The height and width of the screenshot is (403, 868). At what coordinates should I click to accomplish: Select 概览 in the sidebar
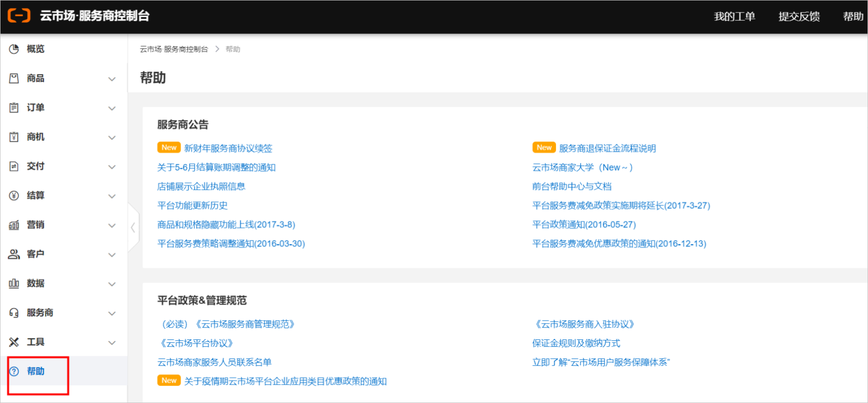(x=35, y=49)
